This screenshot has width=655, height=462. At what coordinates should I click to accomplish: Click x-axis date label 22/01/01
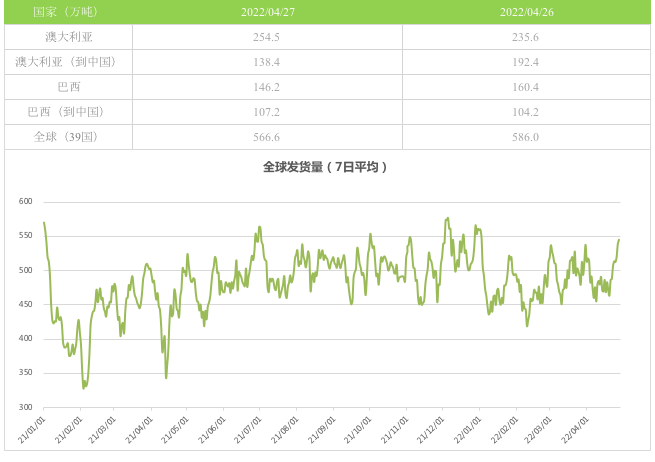[x=467, y=430]
